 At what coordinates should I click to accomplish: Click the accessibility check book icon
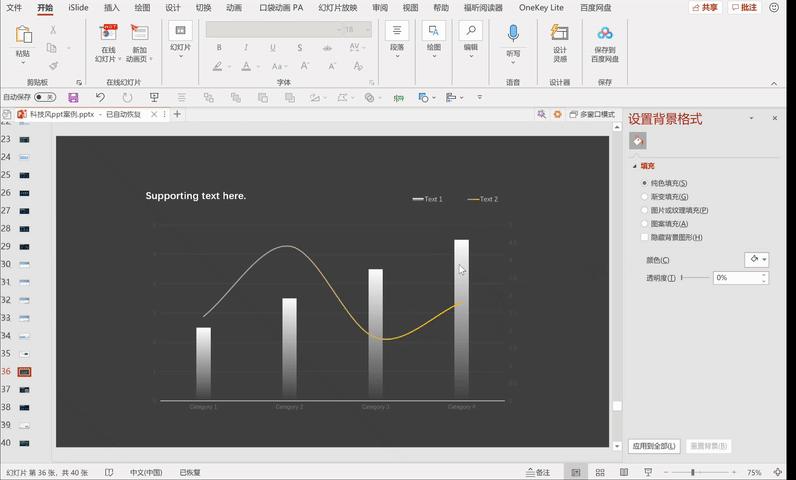coord(109,472)
